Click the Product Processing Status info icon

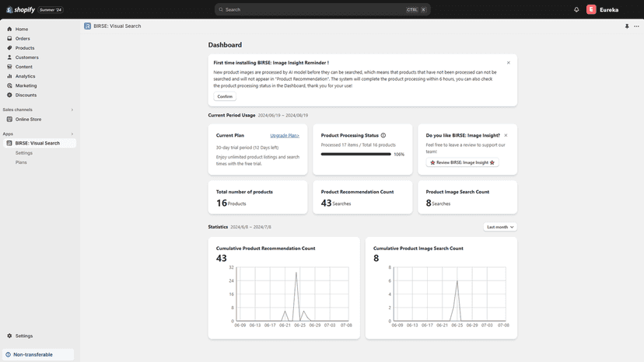tap(383, 135)
